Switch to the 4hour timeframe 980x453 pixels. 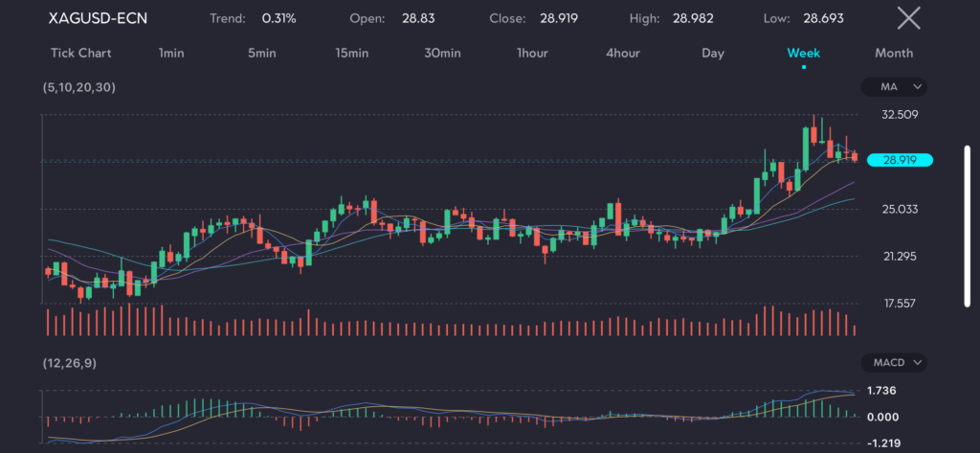(x=622, y=53)
